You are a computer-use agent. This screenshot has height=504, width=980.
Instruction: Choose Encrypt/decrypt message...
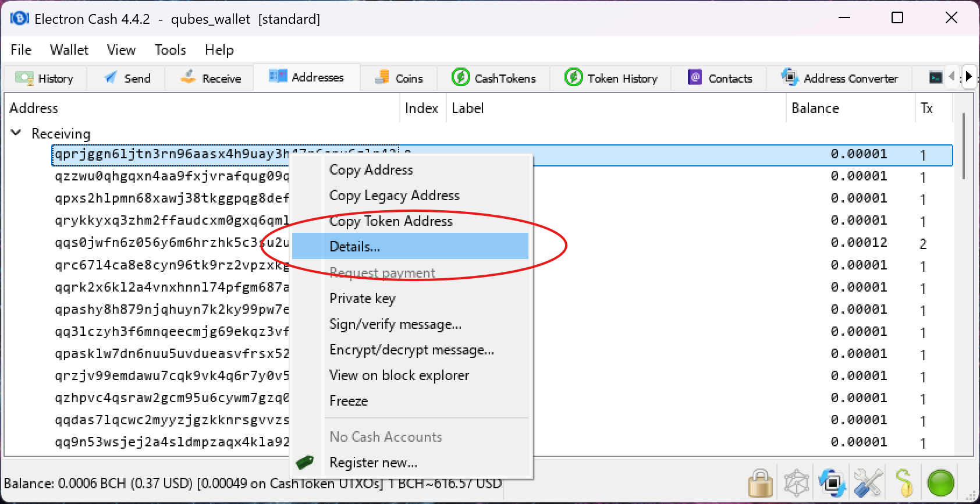[x=410, y=350]
